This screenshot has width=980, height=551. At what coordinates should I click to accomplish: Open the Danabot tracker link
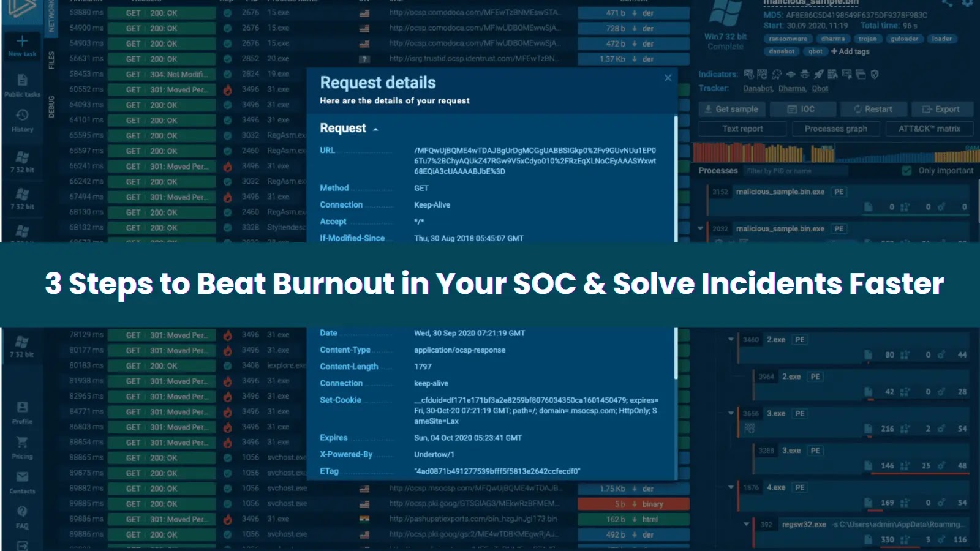pyautogui.click(x=758, y=89)
